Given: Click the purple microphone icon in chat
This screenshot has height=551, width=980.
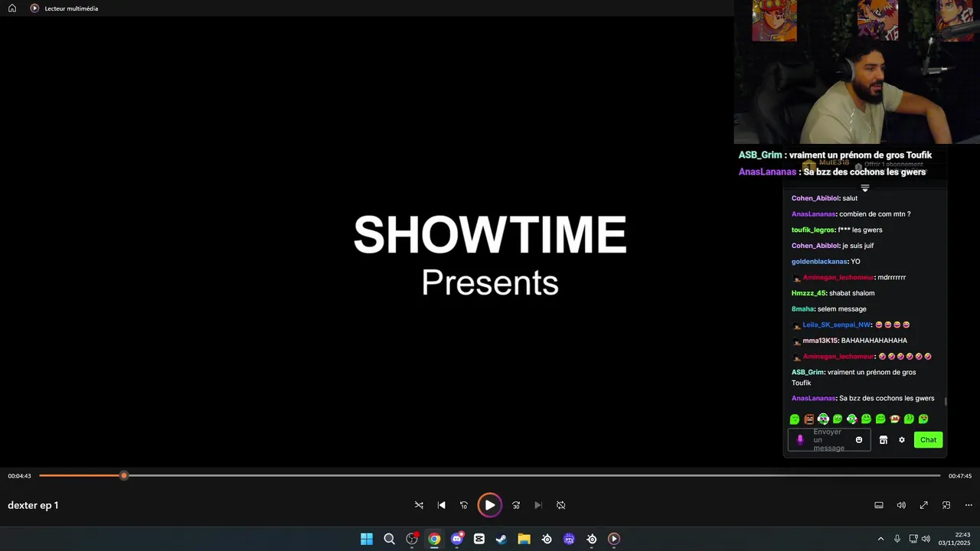Looking at the screenshot, I should [x=800, y=440].
